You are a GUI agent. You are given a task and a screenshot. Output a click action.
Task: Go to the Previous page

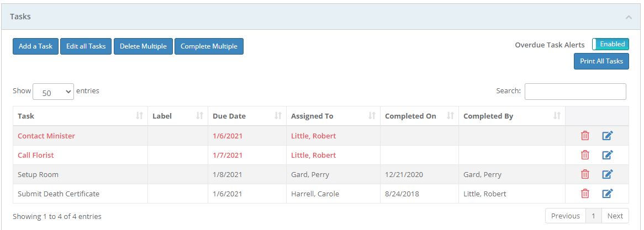pyautogui.click(x=565, y=216)
